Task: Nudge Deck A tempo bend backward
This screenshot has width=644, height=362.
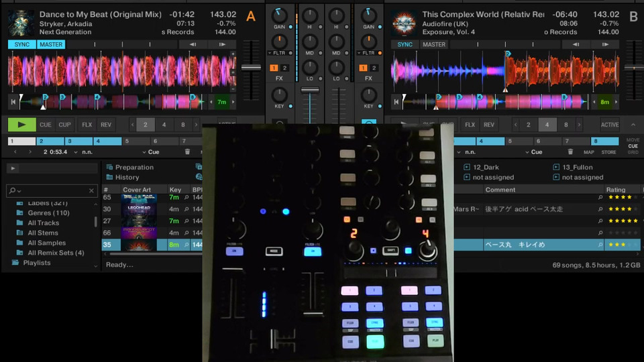Action: click(193, 44)
